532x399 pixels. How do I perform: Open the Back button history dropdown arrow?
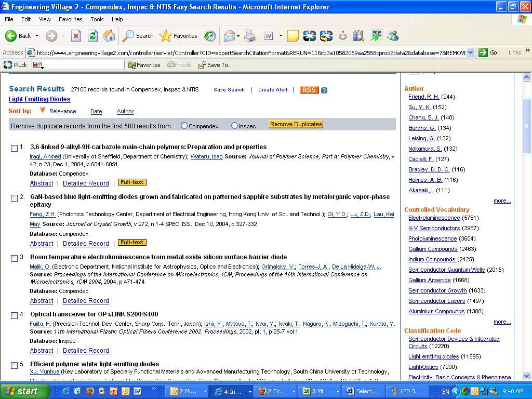(37, 36)
